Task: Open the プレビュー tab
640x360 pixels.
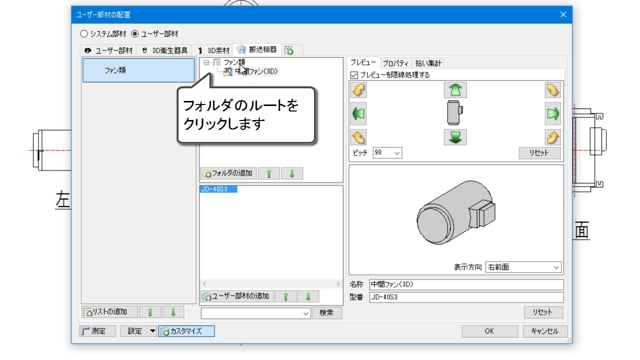Action: 363,62
